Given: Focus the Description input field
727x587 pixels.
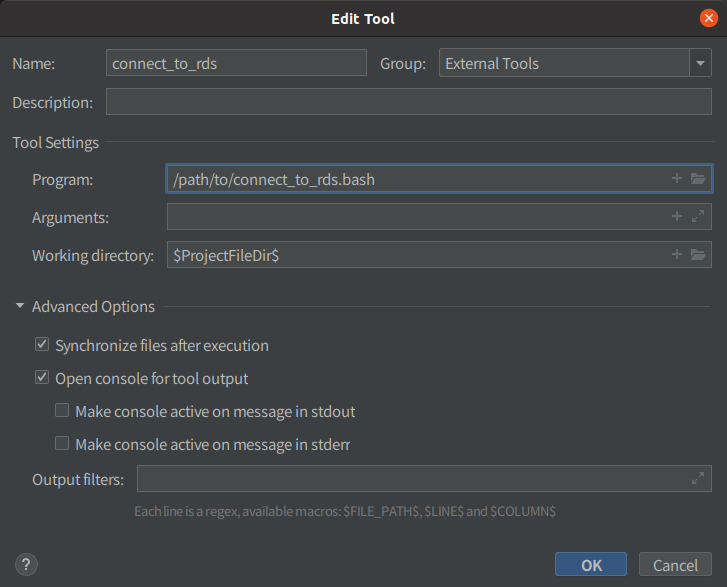Looking at the screenshot, I should pyautogui.click(x=408, y=102).
